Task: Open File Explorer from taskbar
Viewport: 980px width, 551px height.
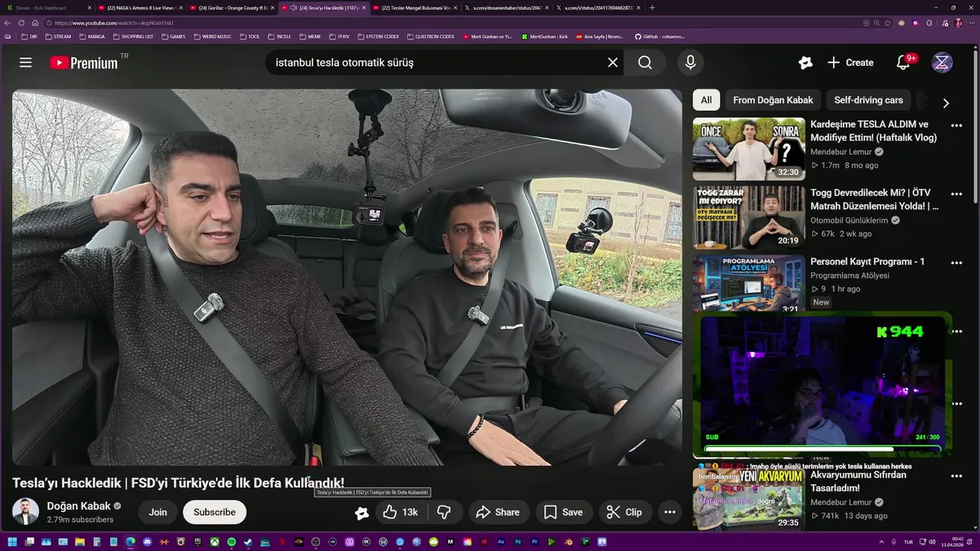Action: click(x=80, y=542)
